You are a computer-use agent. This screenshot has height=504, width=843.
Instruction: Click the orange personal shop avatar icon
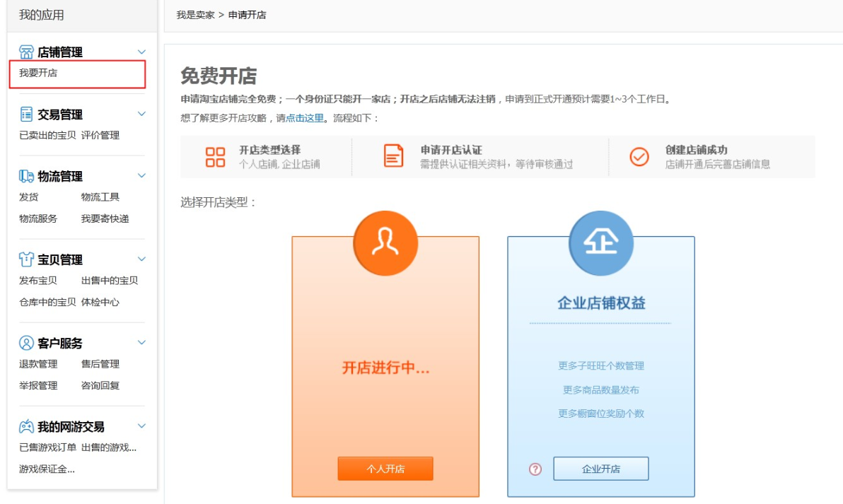tap(385, 243)
